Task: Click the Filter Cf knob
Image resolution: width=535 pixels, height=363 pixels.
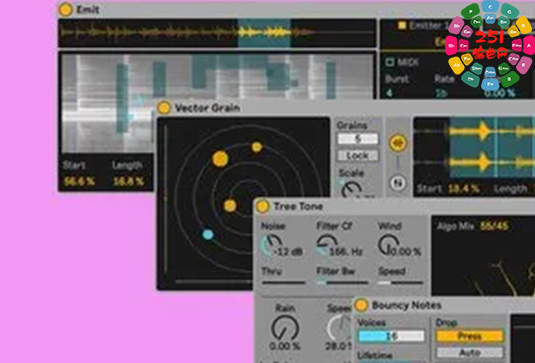Action: (x=326, y=245)
